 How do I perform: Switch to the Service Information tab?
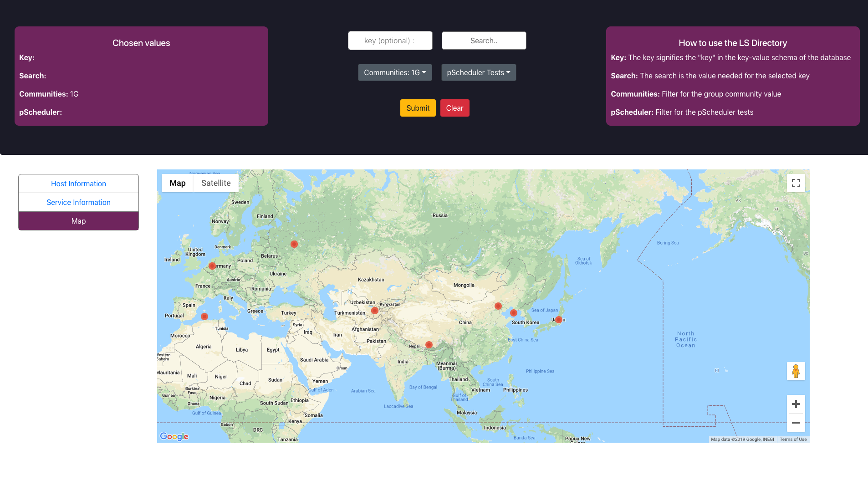pos(78,202)
